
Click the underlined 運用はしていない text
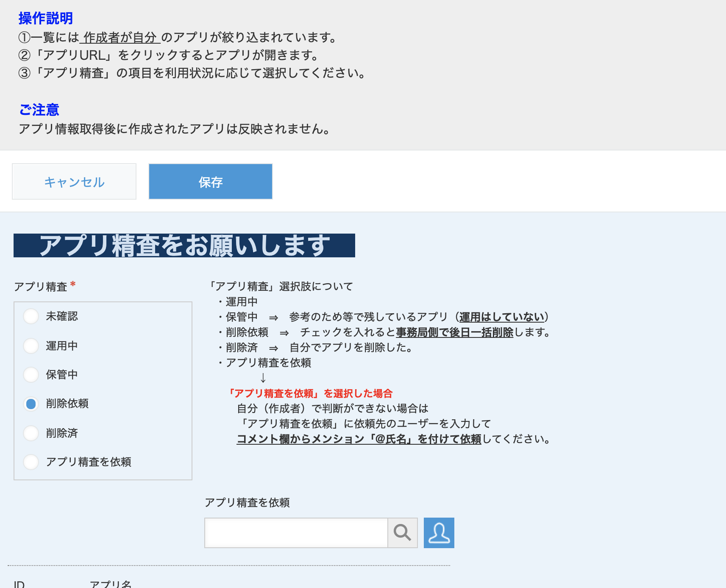[x=502, y=317]
